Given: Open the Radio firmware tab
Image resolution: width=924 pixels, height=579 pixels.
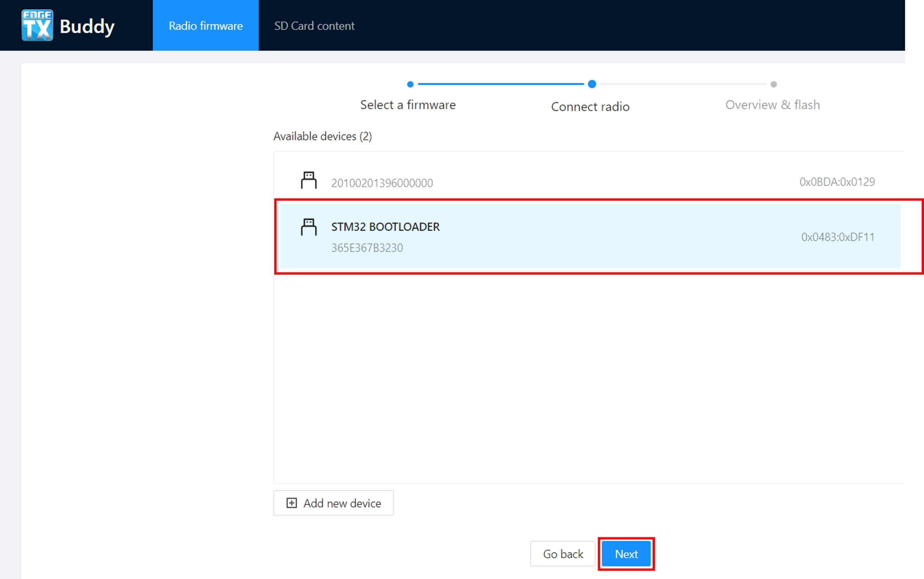Looking at the screenshot, I should [x=205, y=26].
